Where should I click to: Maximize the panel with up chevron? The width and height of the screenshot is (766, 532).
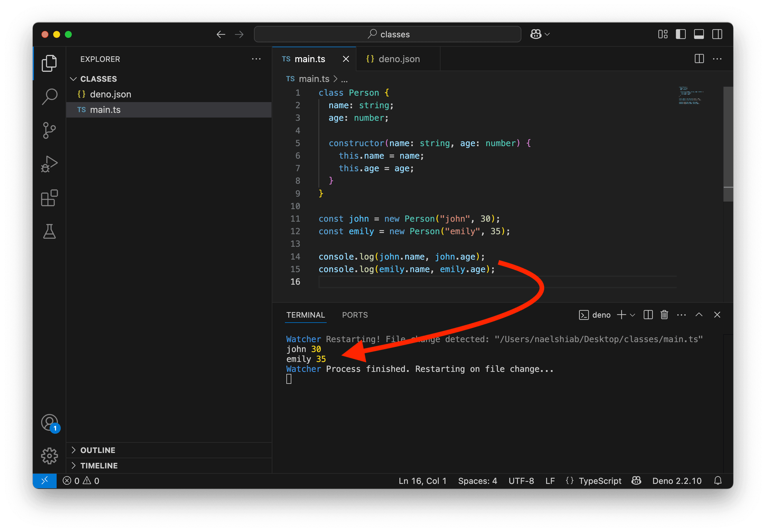tap(699, 315)
